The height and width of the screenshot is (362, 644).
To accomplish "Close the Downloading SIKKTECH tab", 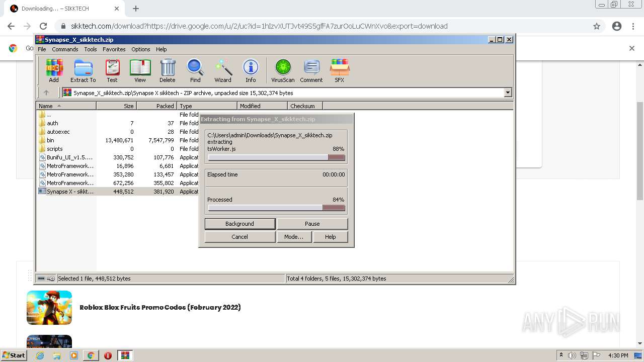I will tap(117, 9).
